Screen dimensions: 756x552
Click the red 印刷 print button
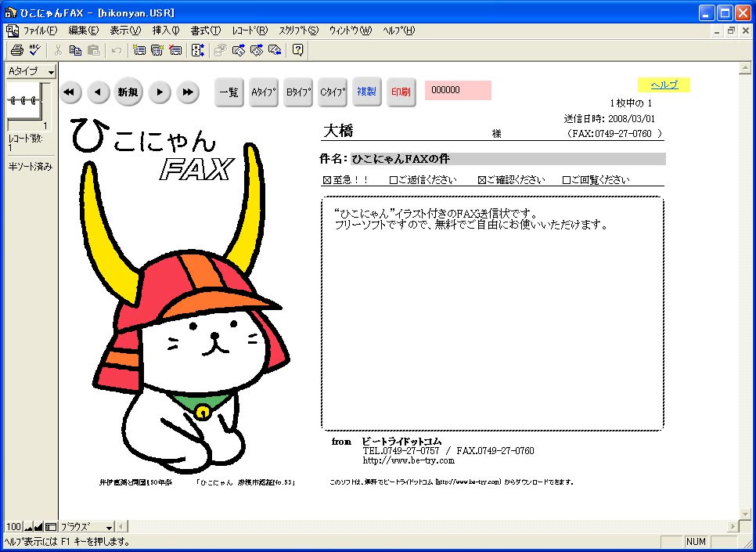pos(401,92)
